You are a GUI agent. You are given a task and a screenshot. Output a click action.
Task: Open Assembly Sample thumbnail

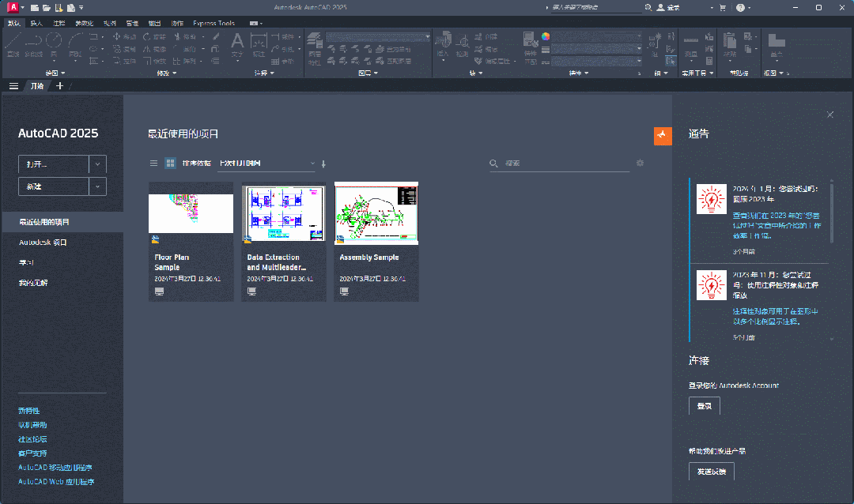[x=376, y=213]
